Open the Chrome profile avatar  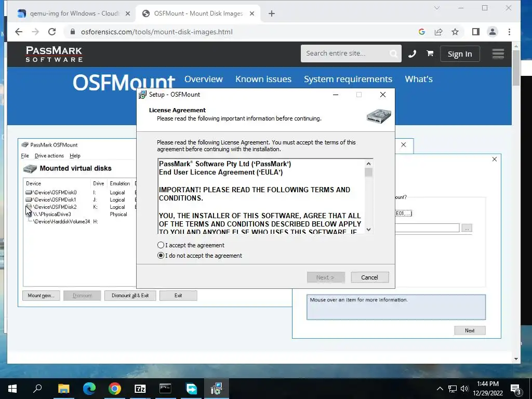coord(493,32)
